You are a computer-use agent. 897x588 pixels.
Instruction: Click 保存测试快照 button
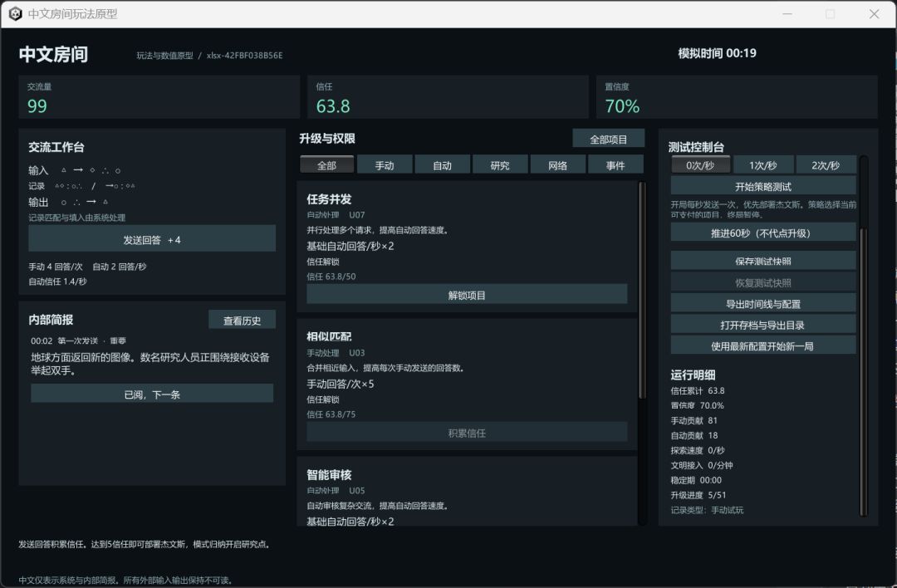click(763, 261)
